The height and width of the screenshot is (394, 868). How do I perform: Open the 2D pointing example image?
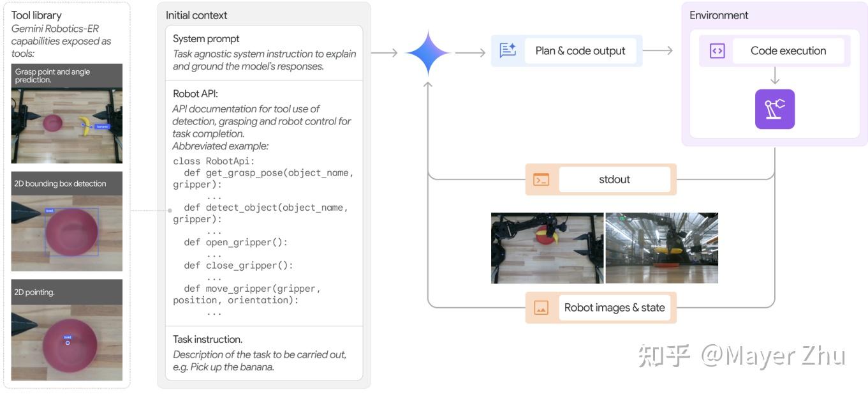coord(67,330)
